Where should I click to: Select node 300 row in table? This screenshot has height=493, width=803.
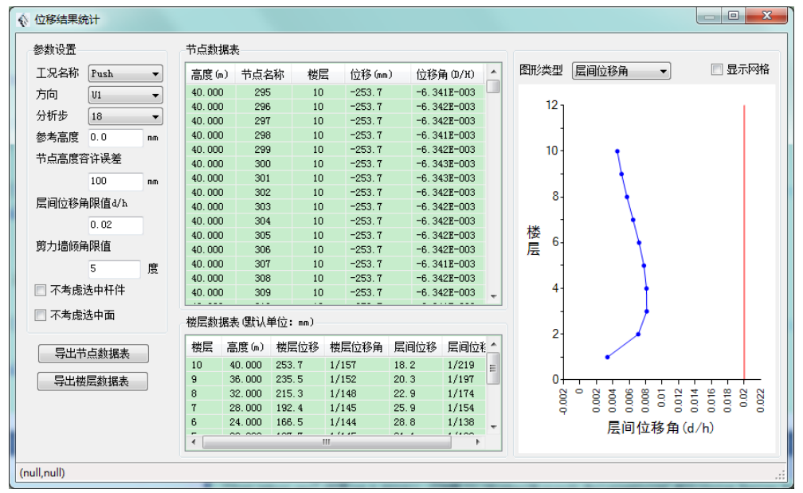tap(262, 164)
